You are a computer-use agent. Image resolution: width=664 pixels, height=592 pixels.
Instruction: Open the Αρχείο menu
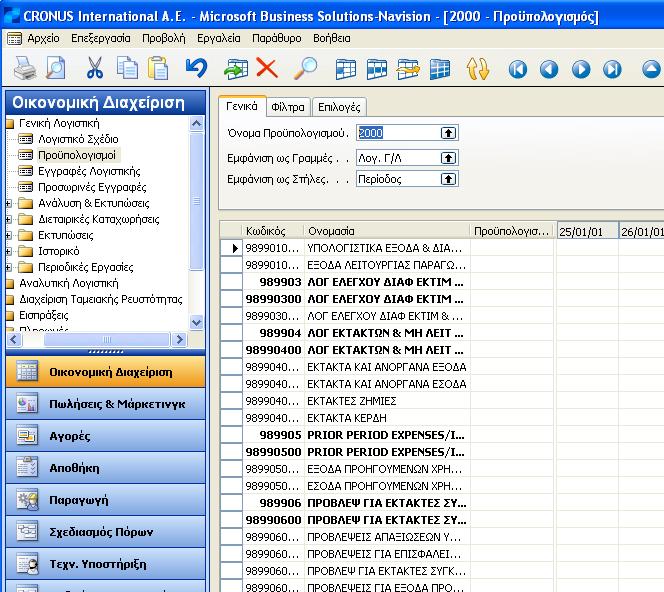[43, 39]
